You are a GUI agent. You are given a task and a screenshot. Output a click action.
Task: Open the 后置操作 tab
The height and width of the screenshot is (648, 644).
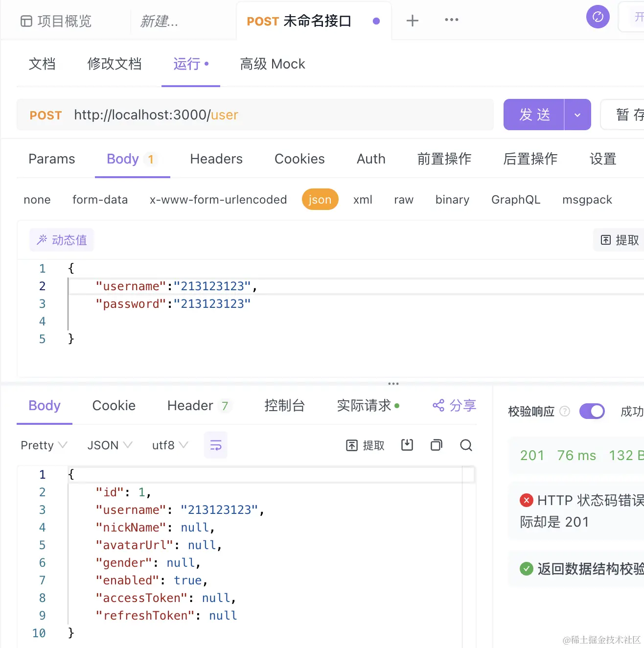(530, 159)
